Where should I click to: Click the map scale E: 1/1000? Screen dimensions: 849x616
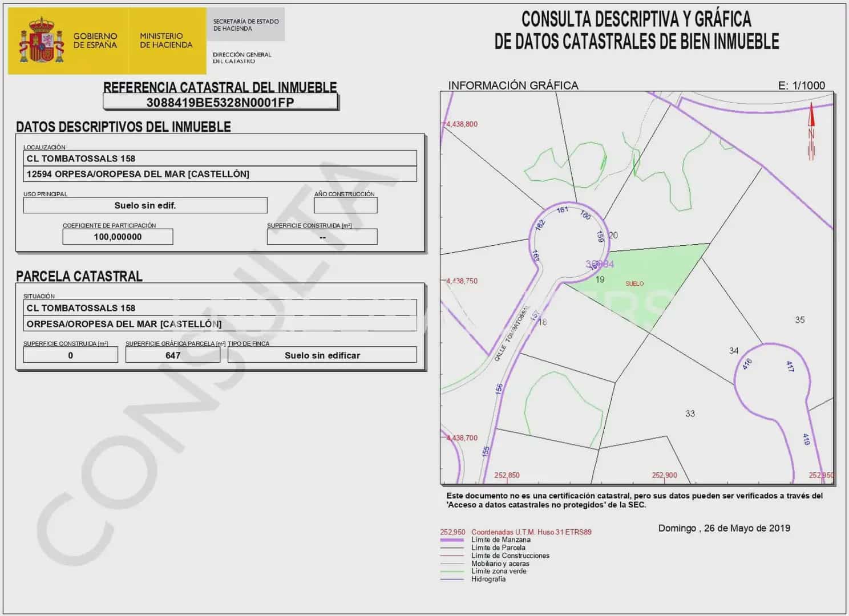pyautogui.click(x=802, y=86)
